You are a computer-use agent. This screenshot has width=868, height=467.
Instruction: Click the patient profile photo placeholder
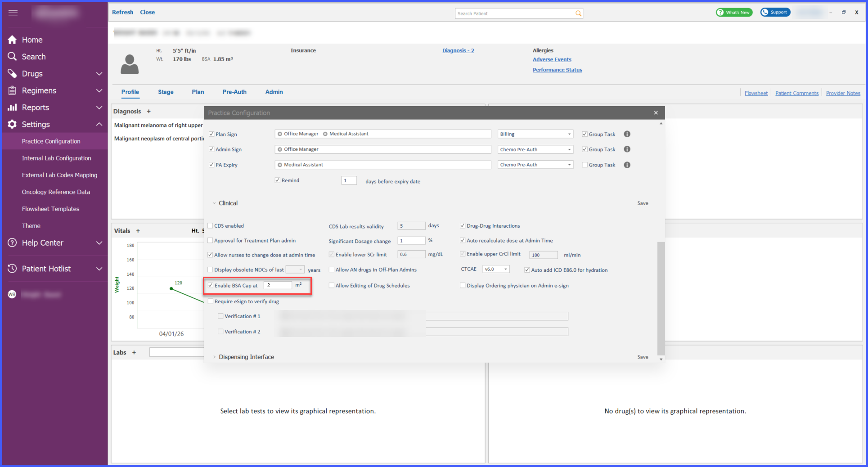(x=130, y=64)
